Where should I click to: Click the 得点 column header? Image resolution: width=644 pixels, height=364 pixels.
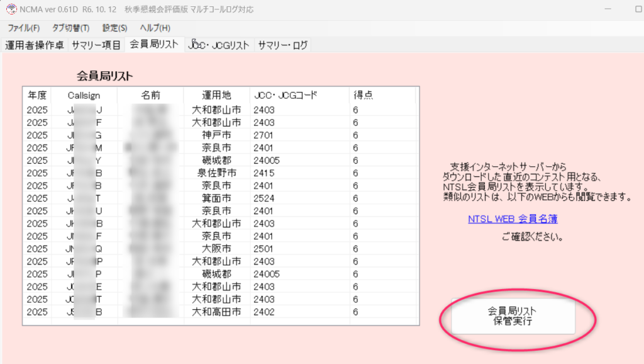click(364, 95)
